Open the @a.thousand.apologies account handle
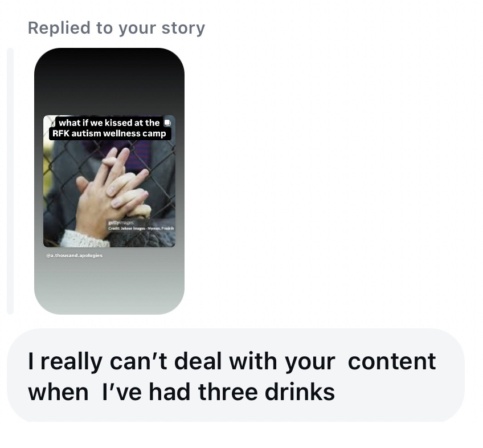483x448 pixels. click(74, 255)
